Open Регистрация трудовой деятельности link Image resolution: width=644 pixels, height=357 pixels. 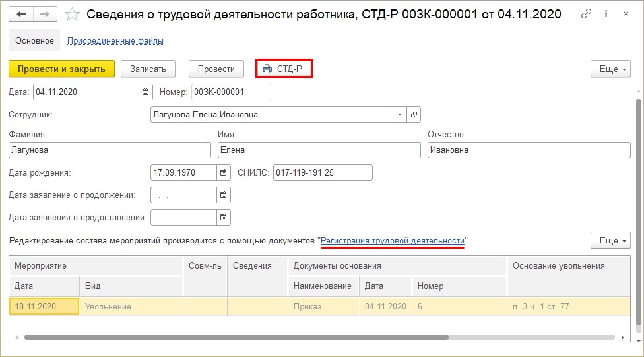(392, 241)
